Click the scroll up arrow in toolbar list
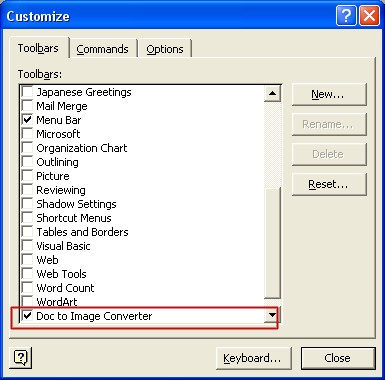Image resolution: width=385 pixels, height=380 pixels. 272,93
